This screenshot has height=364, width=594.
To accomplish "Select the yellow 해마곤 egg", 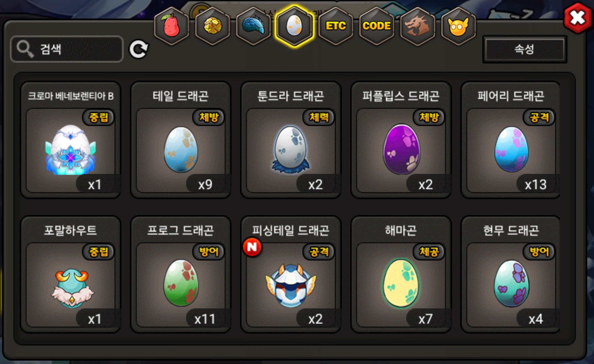I will click(401, 274).
